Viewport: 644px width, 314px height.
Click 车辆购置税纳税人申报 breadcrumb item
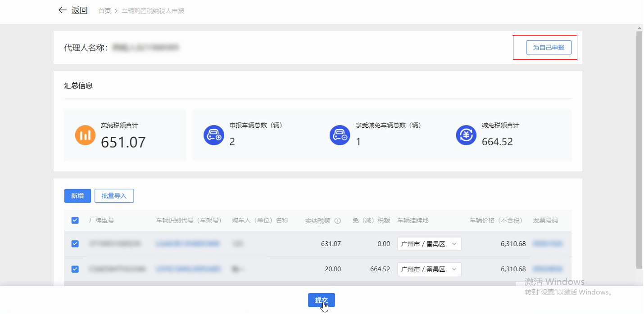[x=153, y=11]
